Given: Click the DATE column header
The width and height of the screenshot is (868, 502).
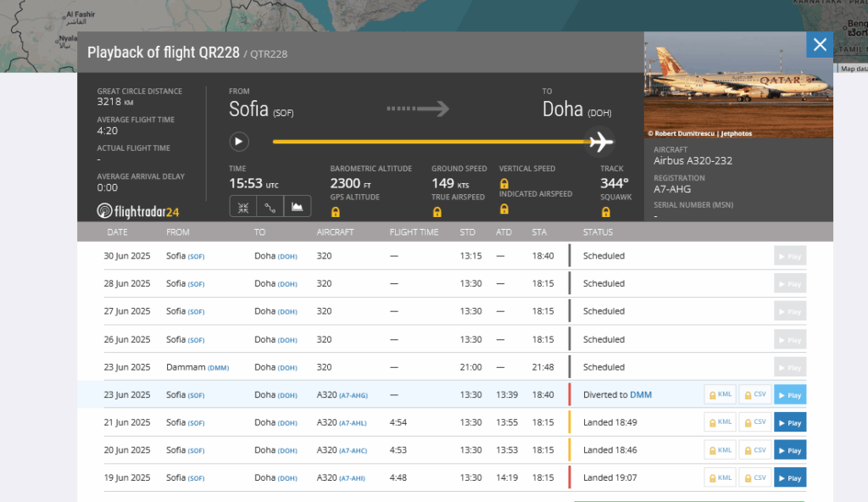Looking at the screenshot, I should tap(117, 232).
